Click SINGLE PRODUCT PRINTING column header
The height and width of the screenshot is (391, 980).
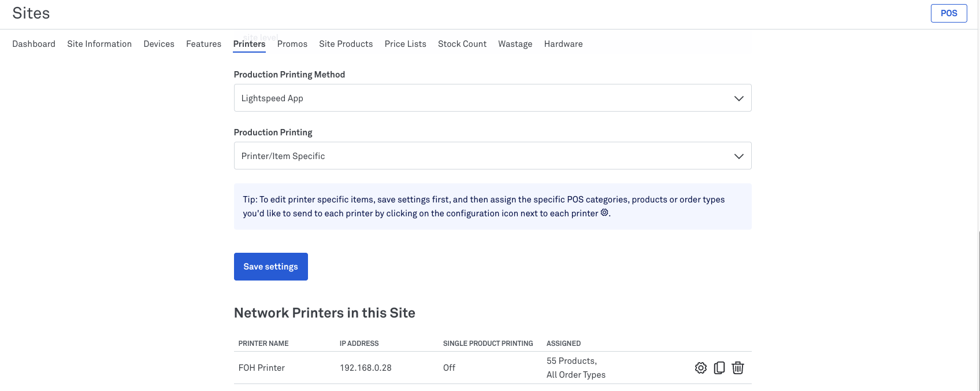pos(488,344)
